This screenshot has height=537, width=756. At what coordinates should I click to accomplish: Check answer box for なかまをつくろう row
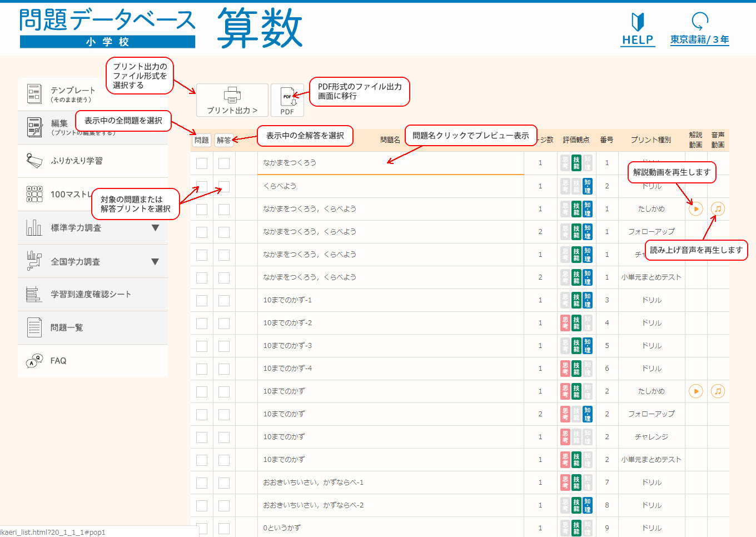(x=224, y=163)
